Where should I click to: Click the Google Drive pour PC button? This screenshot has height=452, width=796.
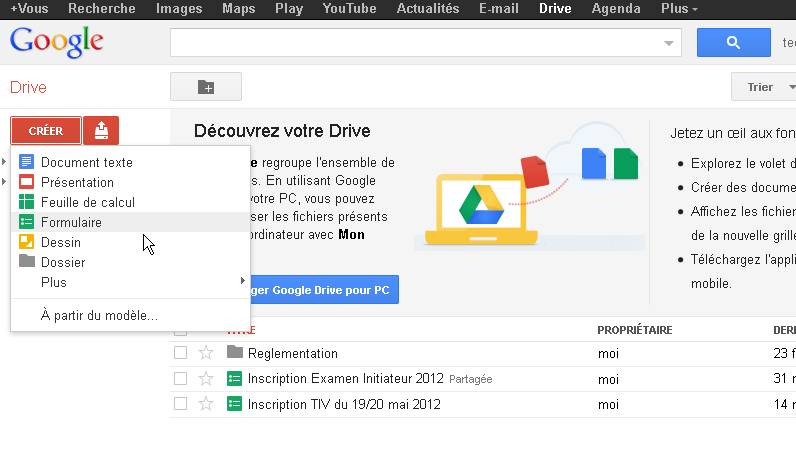[x=325, y=289]
